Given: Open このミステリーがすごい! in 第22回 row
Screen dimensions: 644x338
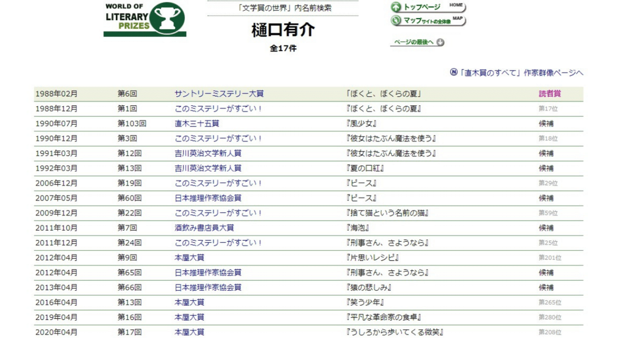Looking at the screenshot, I should (219, 213).
